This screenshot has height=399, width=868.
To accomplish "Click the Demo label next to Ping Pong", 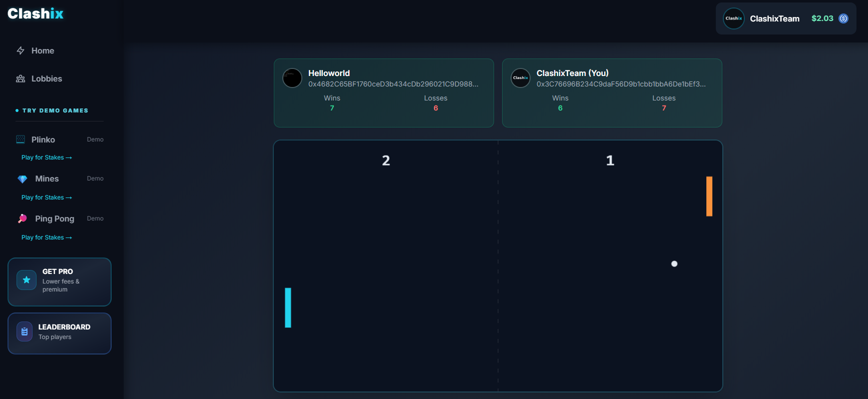I will 95,218.
